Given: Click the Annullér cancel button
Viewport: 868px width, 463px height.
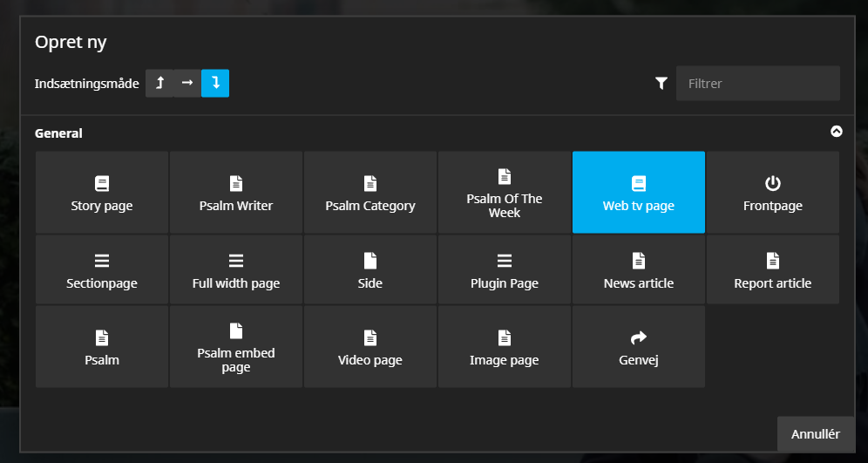Looking at the screenshot, I should click(816, 434).
